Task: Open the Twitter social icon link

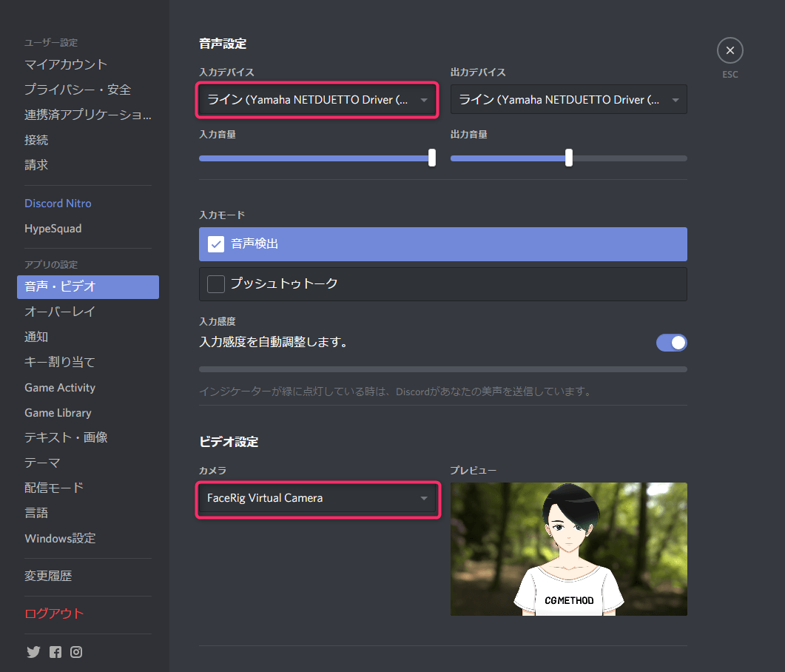Action: point(33,652)
